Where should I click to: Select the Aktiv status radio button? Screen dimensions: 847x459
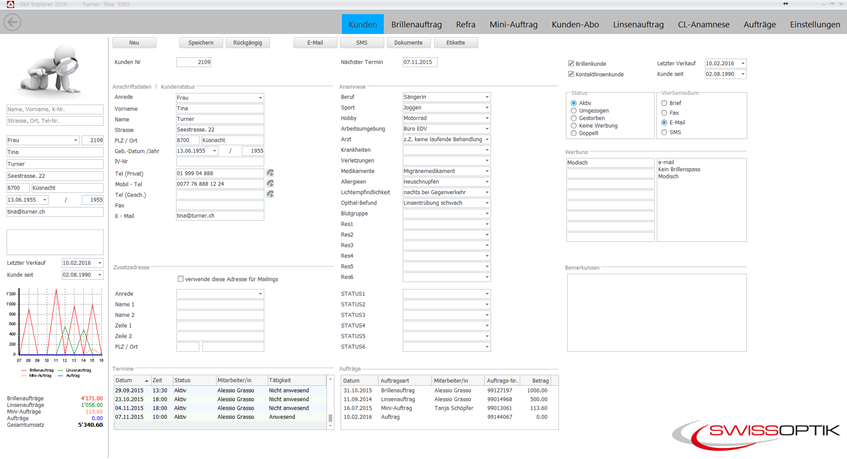(574, 103)
